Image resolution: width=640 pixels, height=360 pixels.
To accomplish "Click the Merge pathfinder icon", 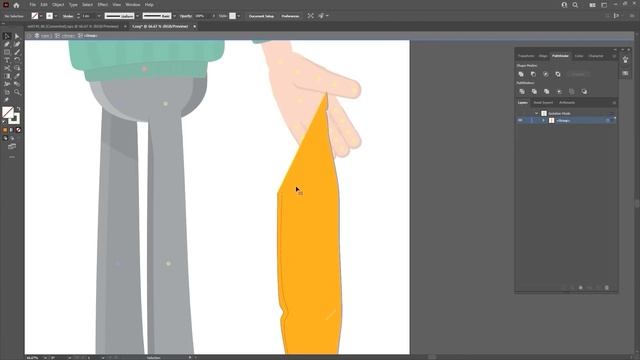I will pos(547,92).
